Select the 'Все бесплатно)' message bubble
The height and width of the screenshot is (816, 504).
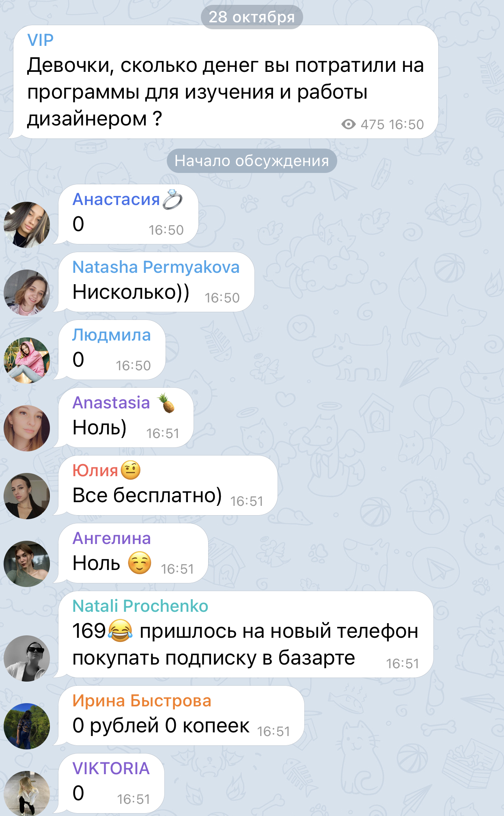(x=168, y=486)
